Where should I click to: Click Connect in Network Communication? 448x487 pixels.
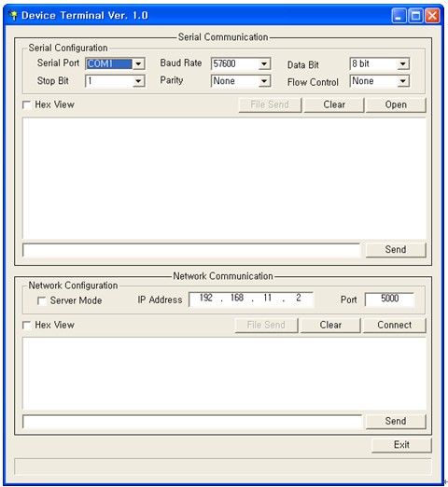pyautogui.click(x=394, y=325)
